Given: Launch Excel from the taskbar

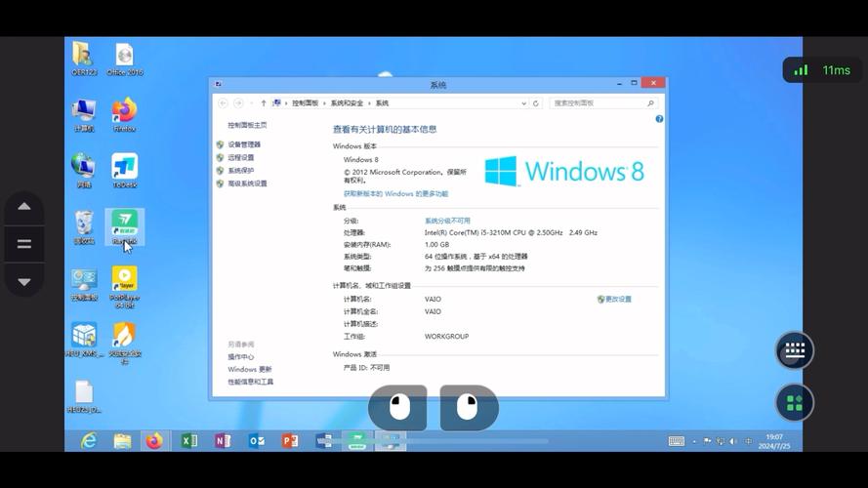Looking at the screenshot, I should tap(189, 441).
